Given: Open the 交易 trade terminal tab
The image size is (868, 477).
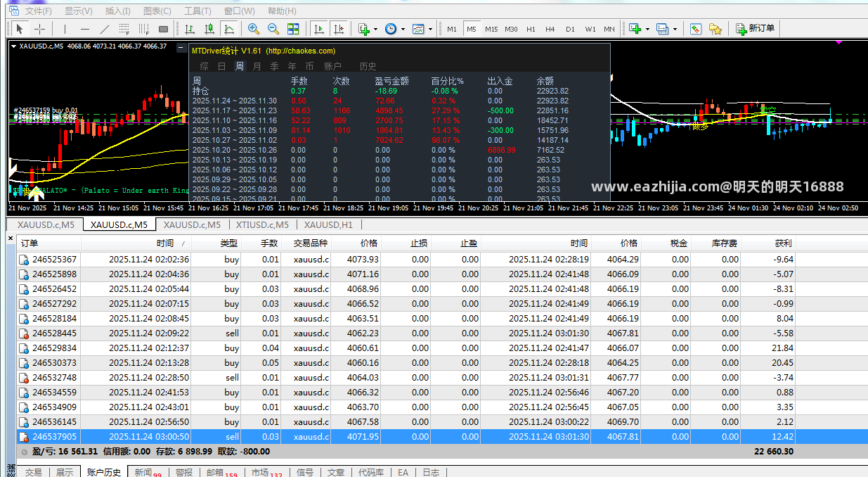Looking at the screenshot, I should tap(33, 473).
